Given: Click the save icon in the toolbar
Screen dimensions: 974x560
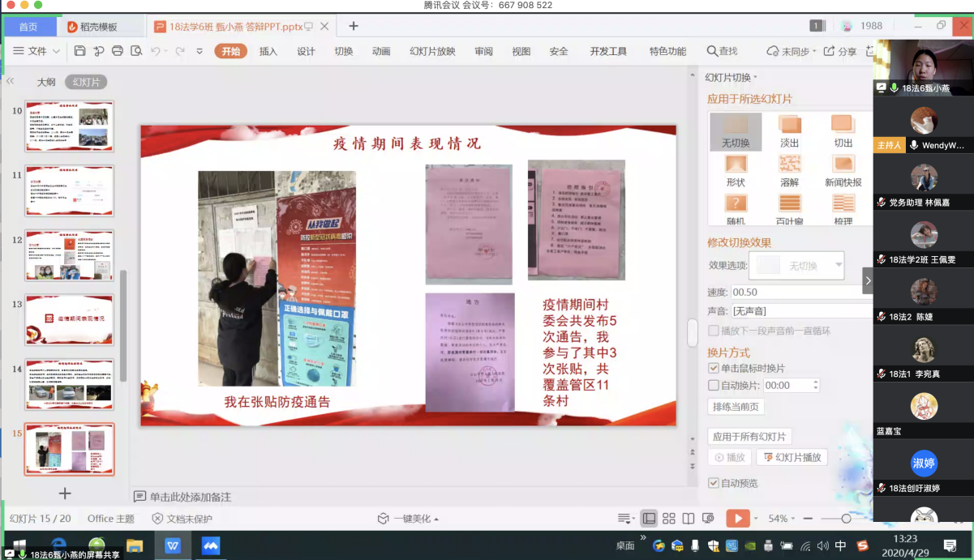Looking at the screenshot, I should 79,51.
